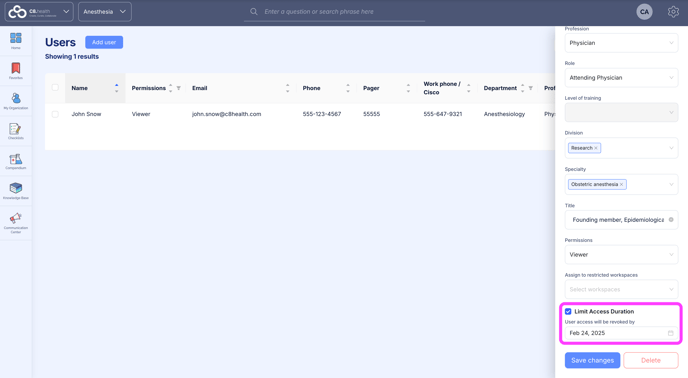Sort by Email column arrows
Viewport: 688px width, 378px height.
287,88
